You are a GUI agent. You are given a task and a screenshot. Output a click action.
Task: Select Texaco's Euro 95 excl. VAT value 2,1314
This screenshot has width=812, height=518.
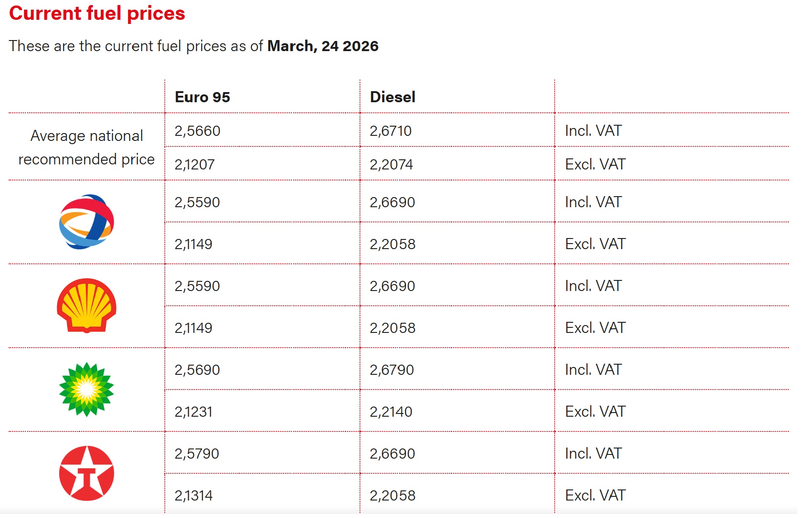click(x=194, y=495)
